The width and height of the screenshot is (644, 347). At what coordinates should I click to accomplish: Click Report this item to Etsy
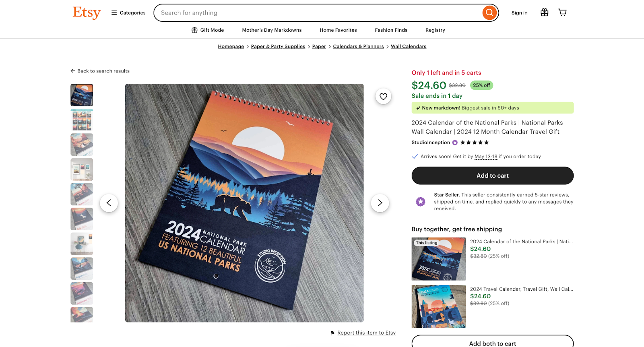coord(366,333)
